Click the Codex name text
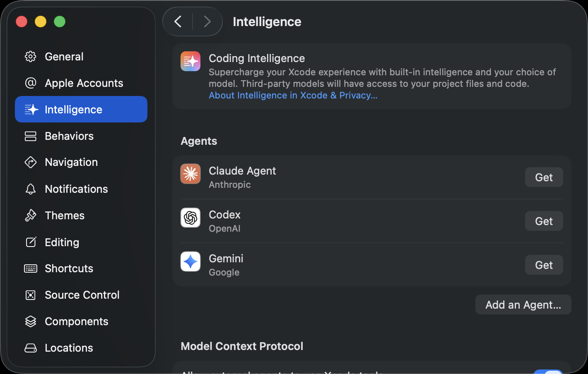 pos(225,215)
